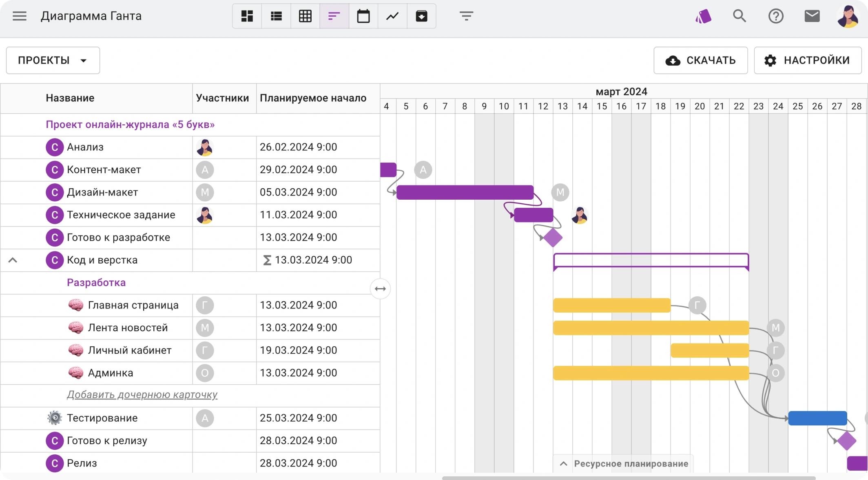
Task: Click Добавить дочернюю карточку link
Action: [x=142, y=395]
